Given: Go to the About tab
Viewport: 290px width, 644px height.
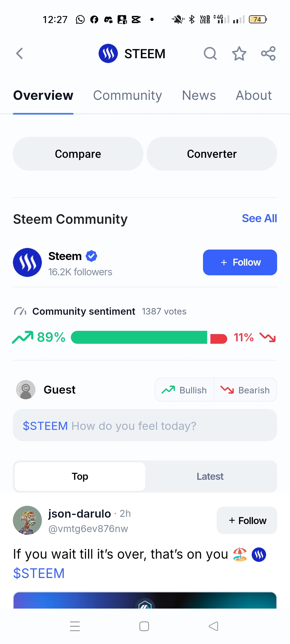Looking at the screenshot, I should [253, 96].
